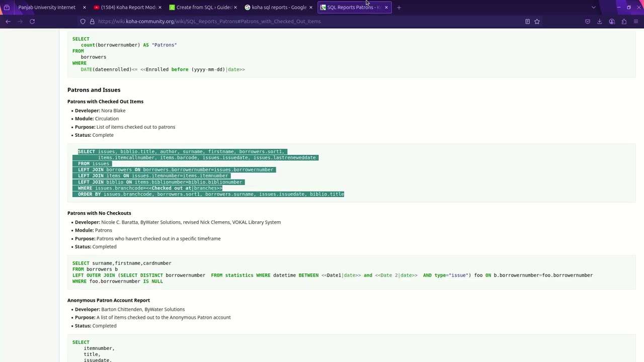Bookmark this page with the star icon
Viewport: 644px width, 362px height.
537,22
